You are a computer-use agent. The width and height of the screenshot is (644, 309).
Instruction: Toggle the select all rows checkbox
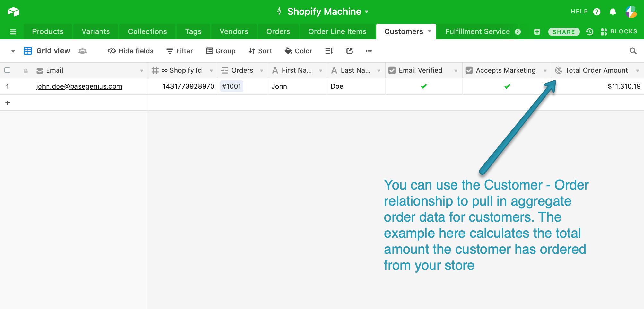click(x=7, y=70)
